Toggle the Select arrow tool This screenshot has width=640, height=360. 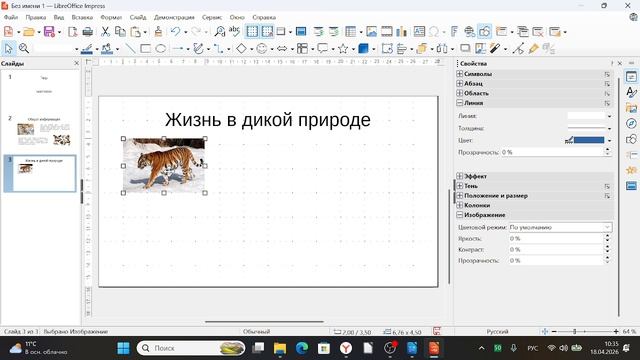(8, 49)
